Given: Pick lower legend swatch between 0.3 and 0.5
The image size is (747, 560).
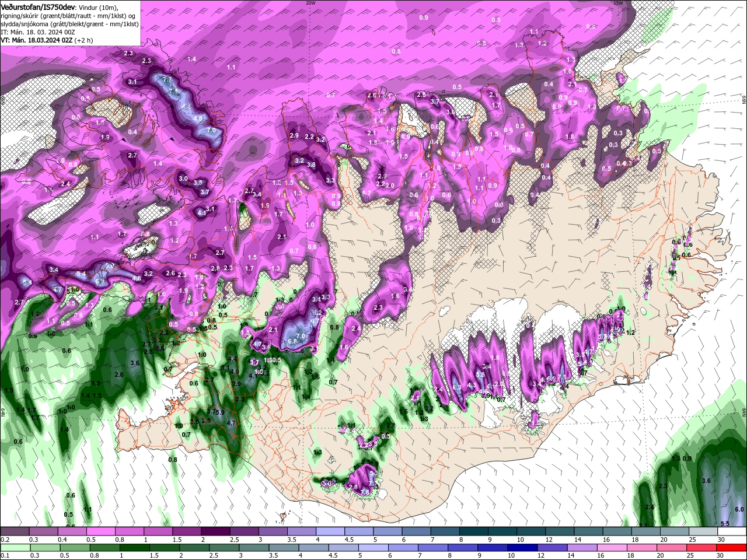Looking at the screenshot, I should coord(46,548).
